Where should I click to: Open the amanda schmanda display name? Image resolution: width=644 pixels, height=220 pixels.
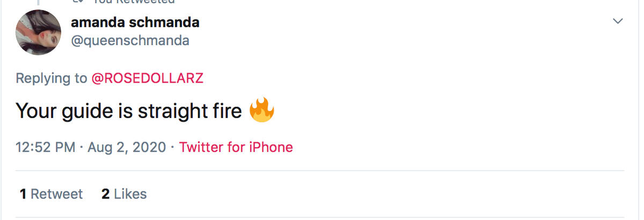[135, 23]
